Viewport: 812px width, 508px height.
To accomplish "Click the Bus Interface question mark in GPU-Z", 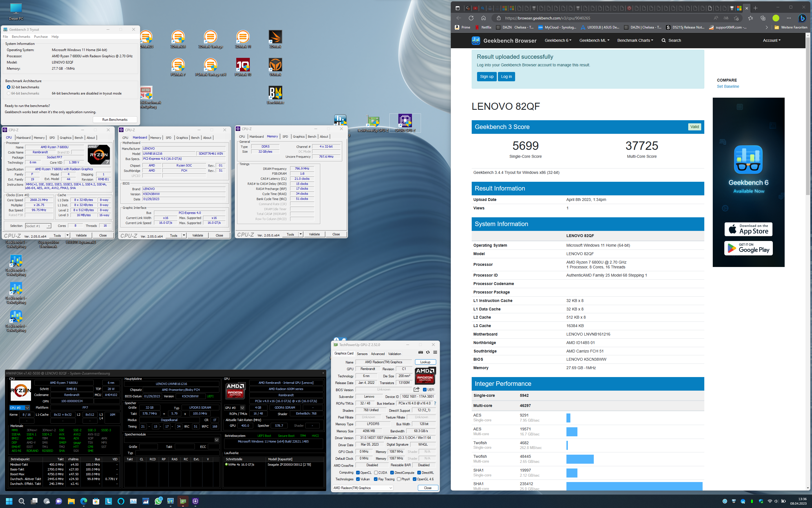I will pos(435,403).
